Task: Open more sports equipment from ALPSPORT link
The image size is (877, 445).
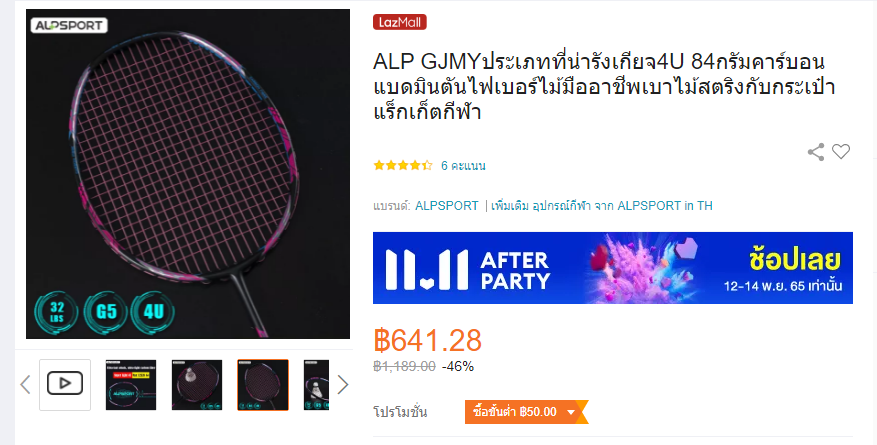Action: pos(602,206)
